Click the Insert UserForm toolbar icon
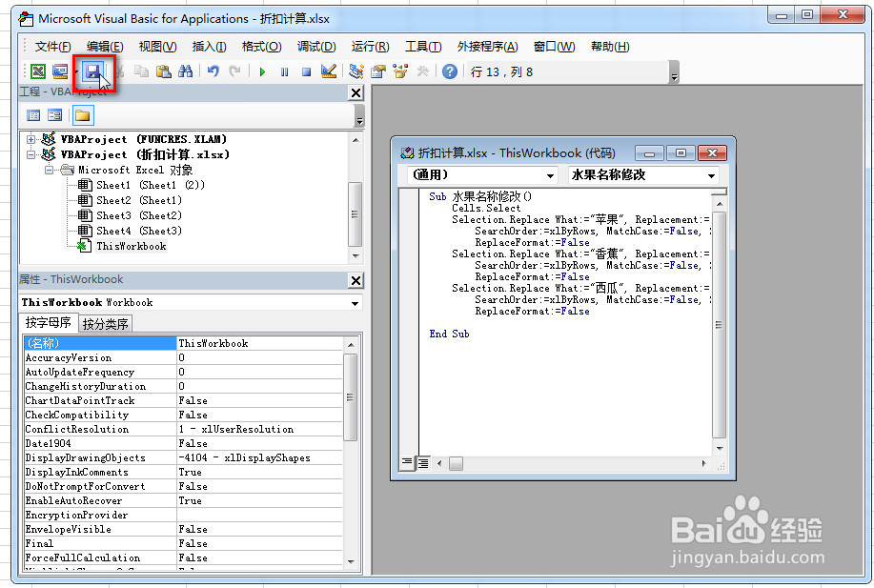 [60, 71]
